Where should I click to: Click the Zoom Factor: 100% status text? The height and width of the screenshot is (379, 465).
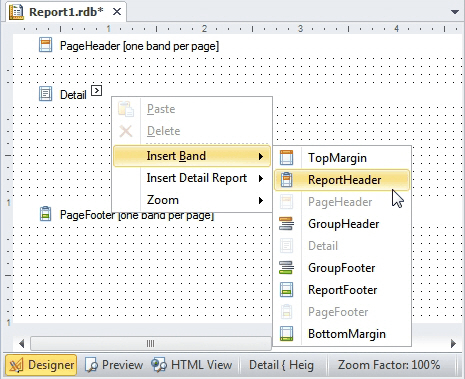click(389, 365)
